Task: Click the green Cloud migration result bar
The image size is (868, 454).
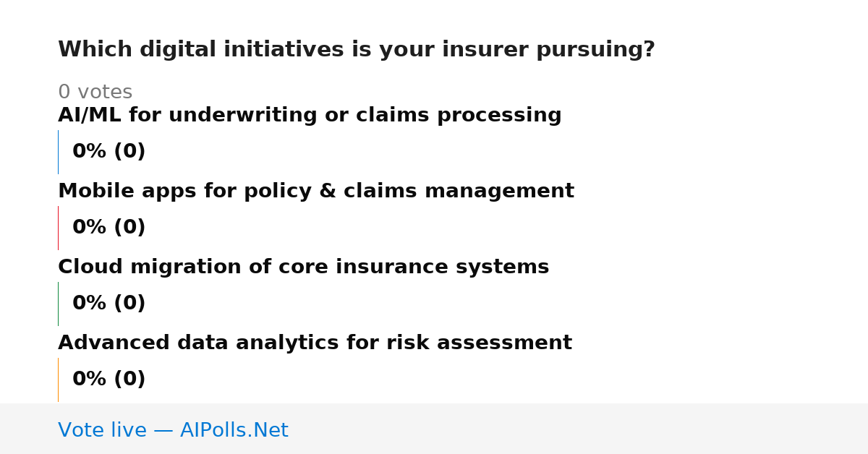Action: pyautogui.click(x=58, y=304)
